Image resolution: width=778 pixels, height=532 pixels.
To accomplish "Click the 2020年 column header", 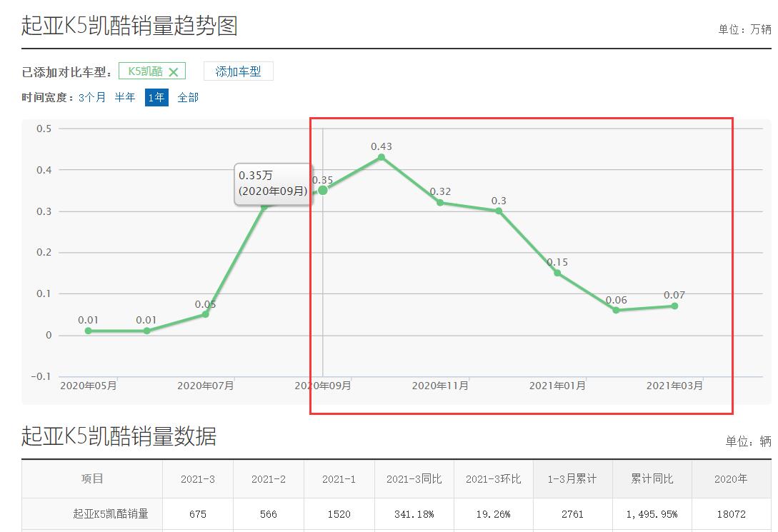I will [731, 479].
